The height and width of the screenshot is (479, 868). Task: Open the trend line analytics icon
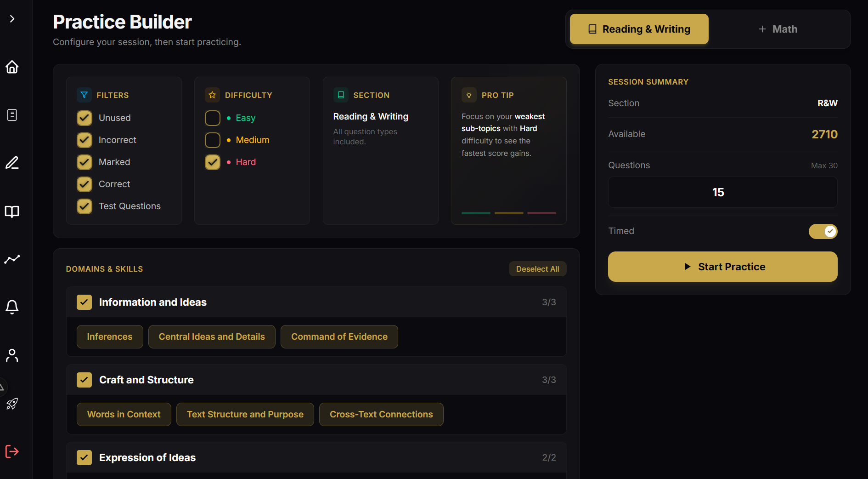click(x=12, y=259)
